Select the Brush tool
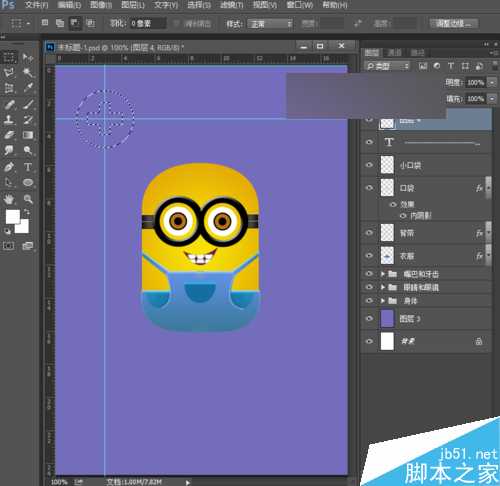 tap(28, 104)
